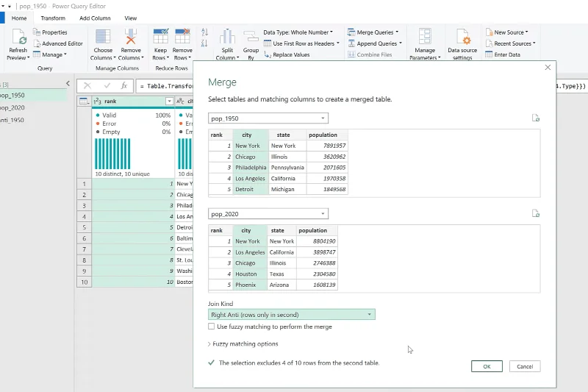Click Combine Files in ribbon

point(370,54)
